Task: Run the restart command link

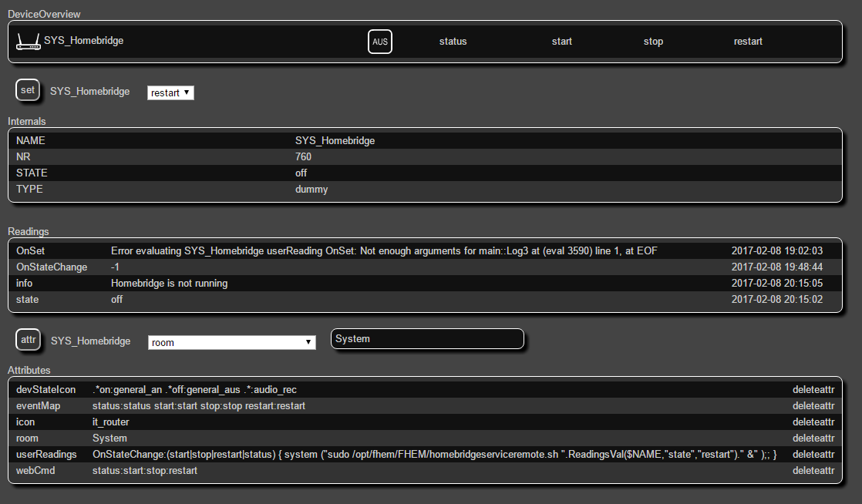Action: [748, 41]
